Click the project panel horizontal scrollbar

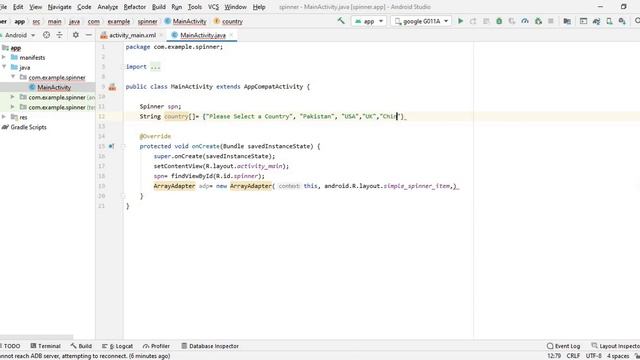(37, 338)
